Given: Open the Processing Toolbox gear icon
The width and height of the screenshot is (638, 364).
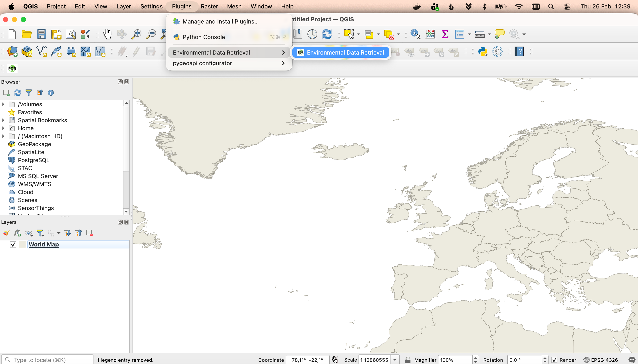Looking at the screenshot, I should (x=497, y=52).
